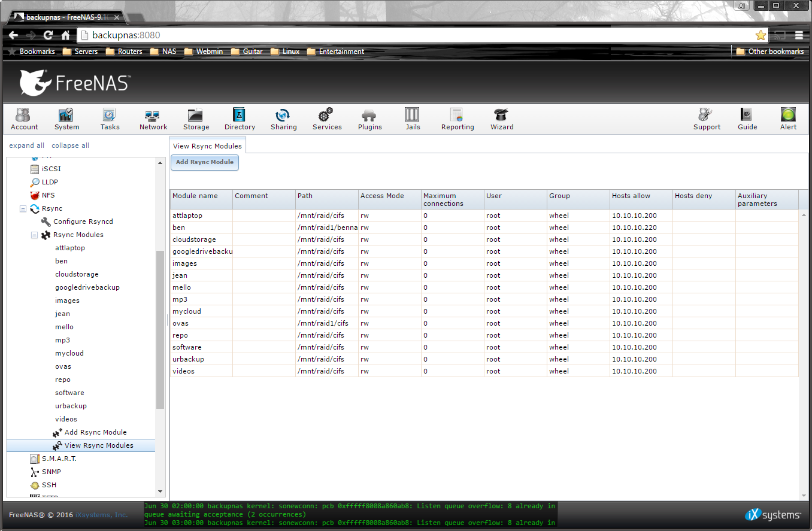Open the Other bookmarks folder
Viewport: 812px width, 531px height.
[x=770, y=51]
